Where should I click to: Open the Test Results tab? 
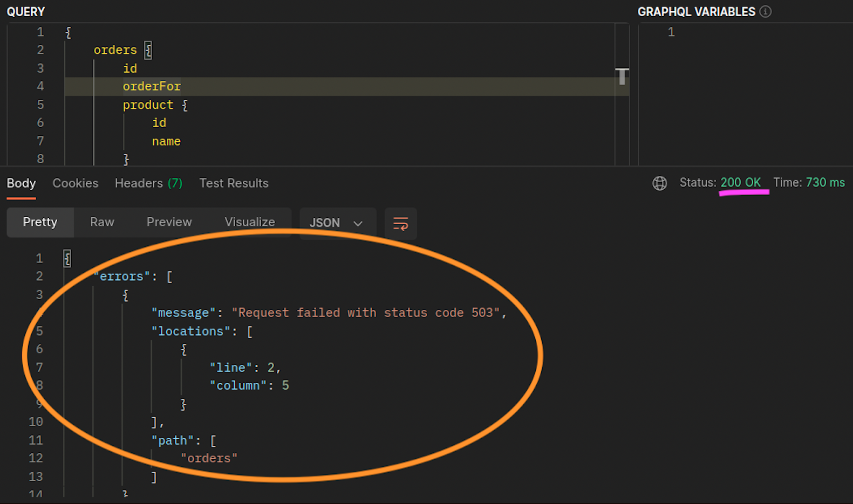234,183
